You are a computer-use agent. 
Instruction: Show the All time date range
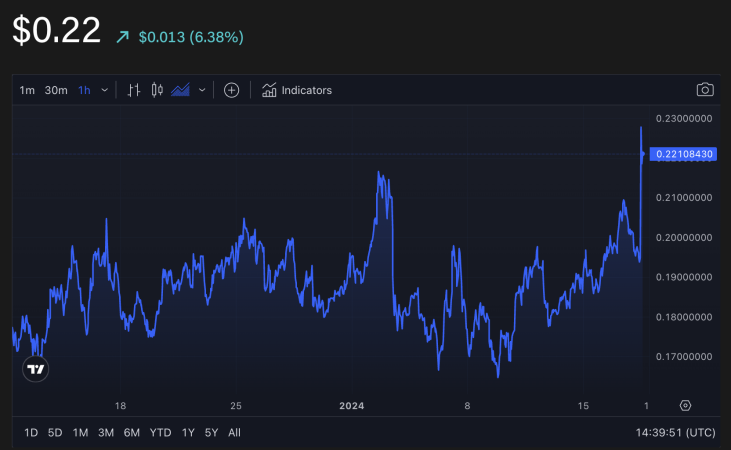click(234, 433)
